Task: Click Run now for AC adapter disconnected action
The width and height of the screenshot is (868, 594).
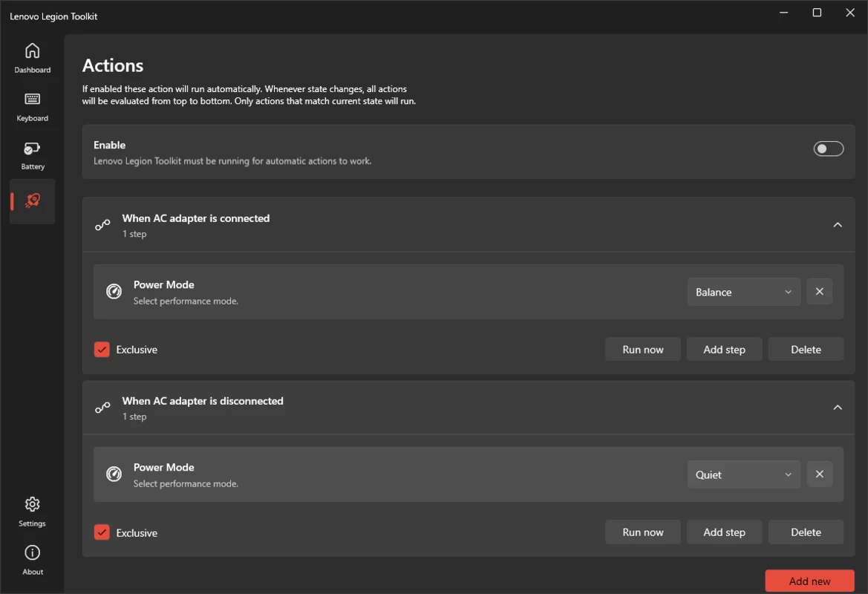Action: 643,532
